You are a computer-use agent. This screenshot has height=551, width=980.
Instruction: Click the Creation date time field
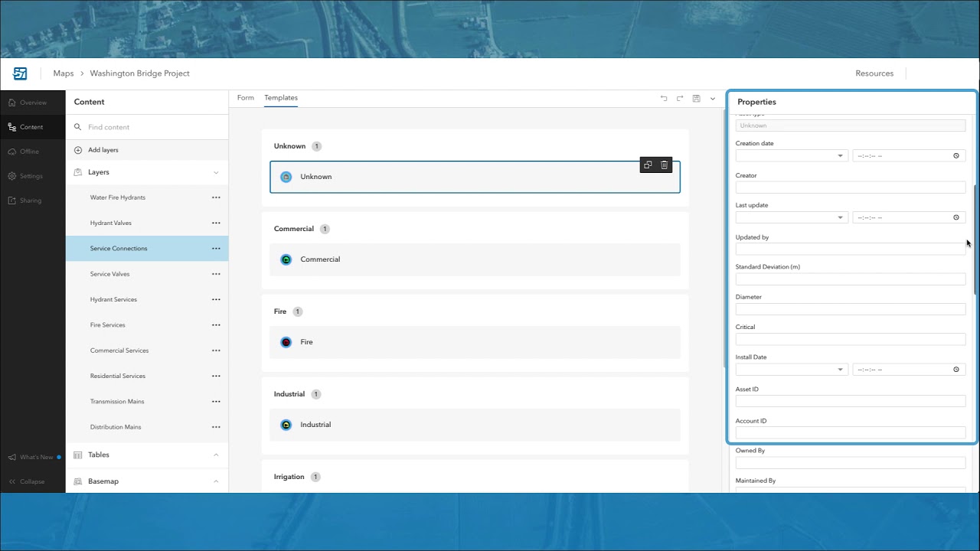point(909,155)
